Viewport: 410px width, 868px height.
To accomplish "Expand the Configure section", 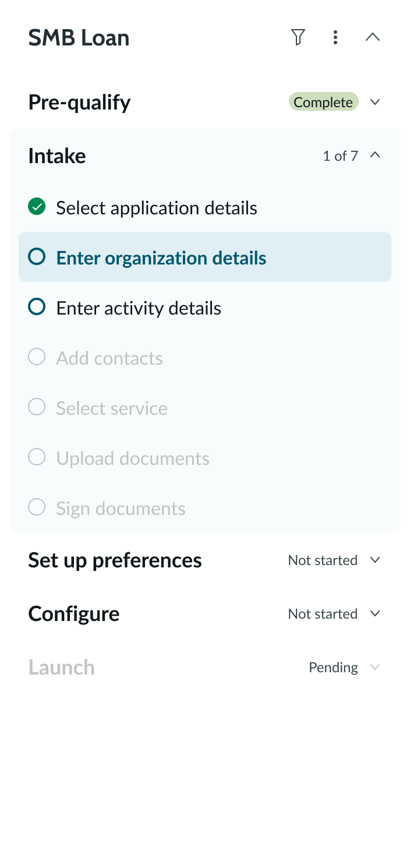I will coord(375,613).
